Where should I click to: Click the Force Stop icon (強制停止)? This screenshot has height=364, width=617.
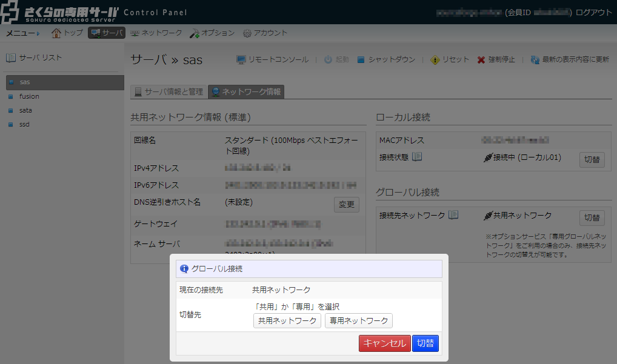pos(481,60)
